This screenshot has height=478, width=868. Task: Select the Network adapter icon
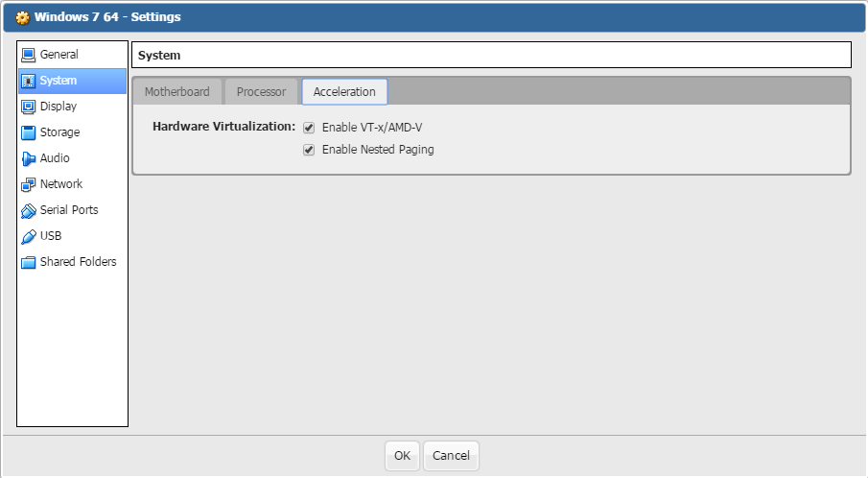point(29,184)
